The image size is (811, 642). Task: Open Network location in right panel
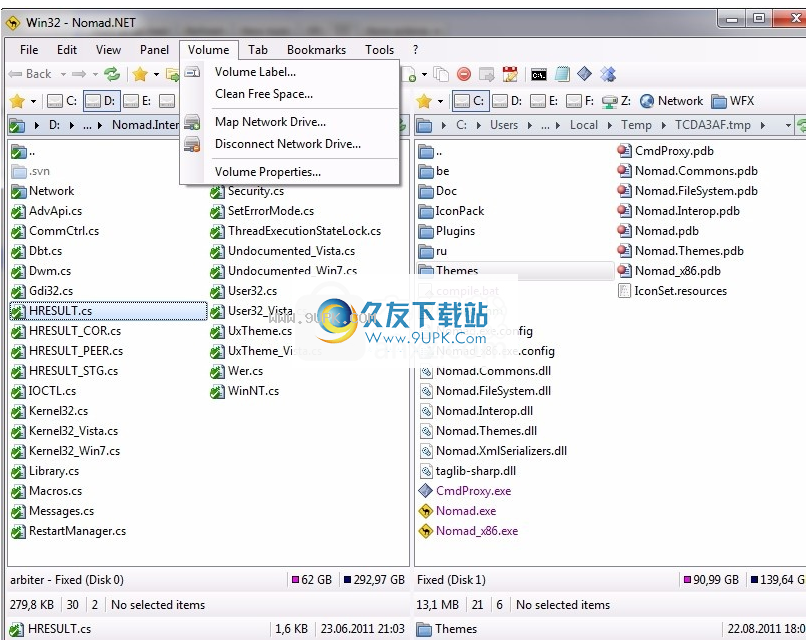[x=671, y=101]
